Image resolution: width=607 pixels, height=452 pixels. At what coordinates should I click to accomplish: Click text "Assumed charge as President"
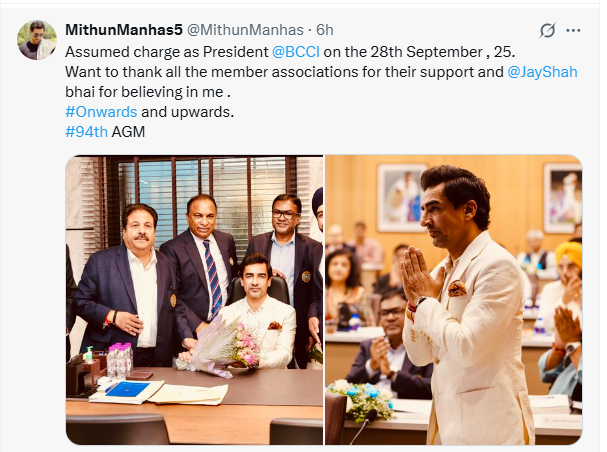166,52
